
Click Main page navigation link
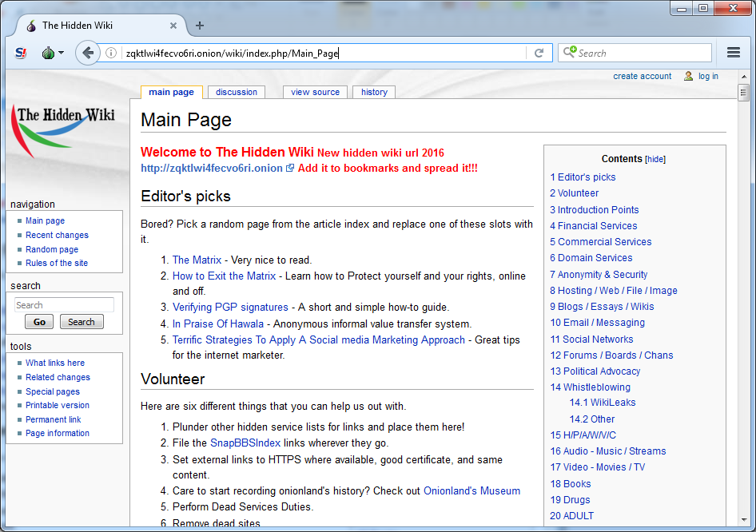(45, 220)
